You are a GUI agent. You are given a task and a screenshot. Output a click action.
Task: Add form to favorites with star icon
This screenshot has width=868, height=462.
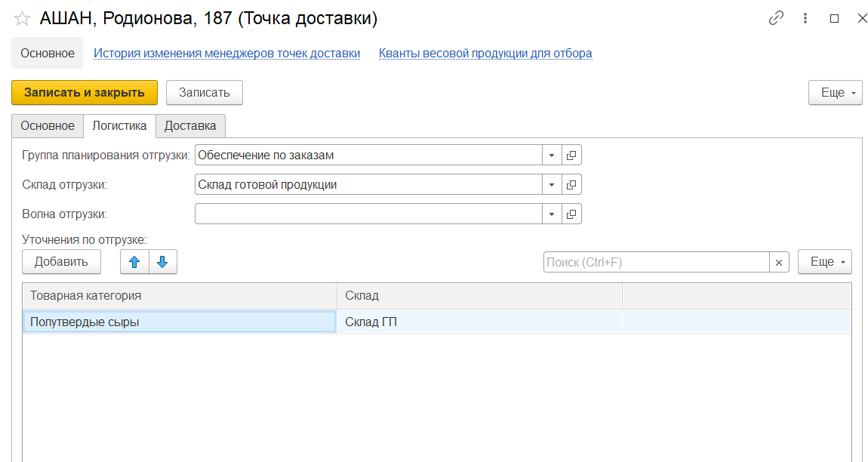(22, 19)
